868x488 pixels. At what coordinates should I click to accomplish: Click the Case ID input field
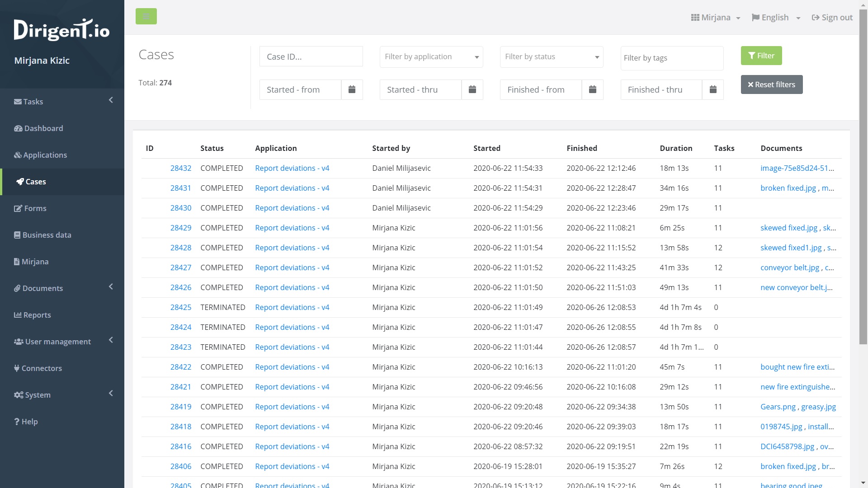[x=311, y=57]
